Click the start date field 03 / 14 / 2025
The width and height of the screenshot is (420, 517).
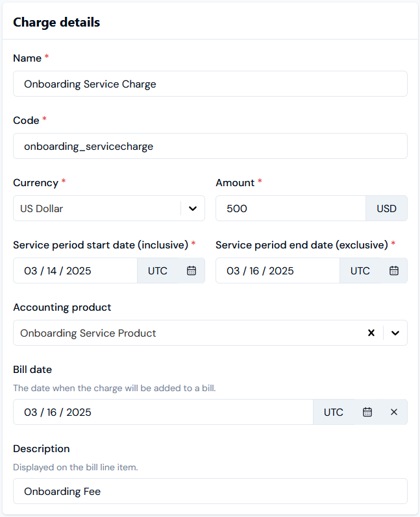click(x=75, y=271)
